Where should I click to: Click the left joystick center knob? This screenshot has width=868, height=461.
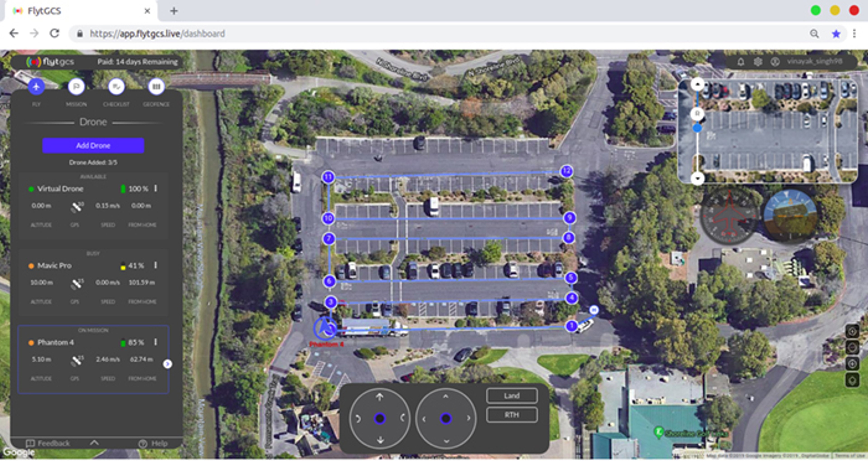pyautogui.click(x=380, y=419)
